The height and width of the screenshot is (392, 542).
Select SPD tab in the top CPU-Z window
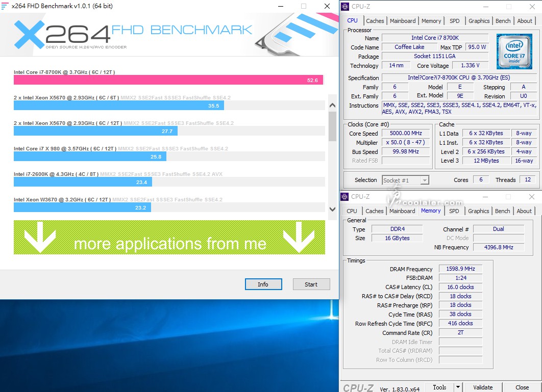(x=455, y=21)
